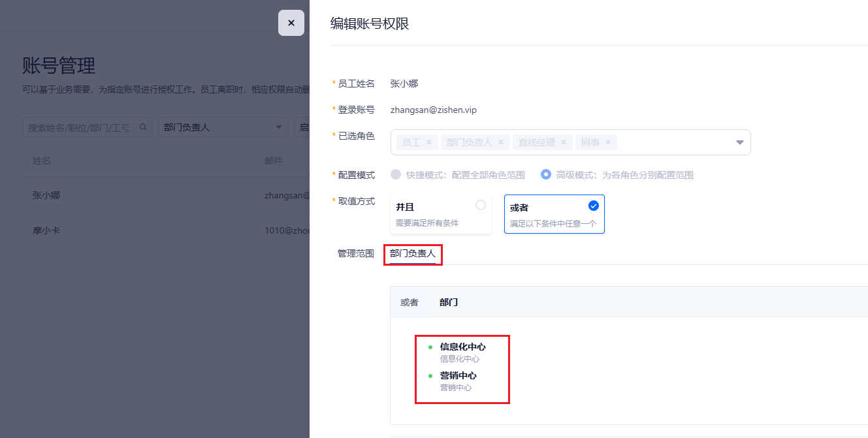Remove the 员工 role tag
This screenshot has height=438, width=868.
[428, 142]
